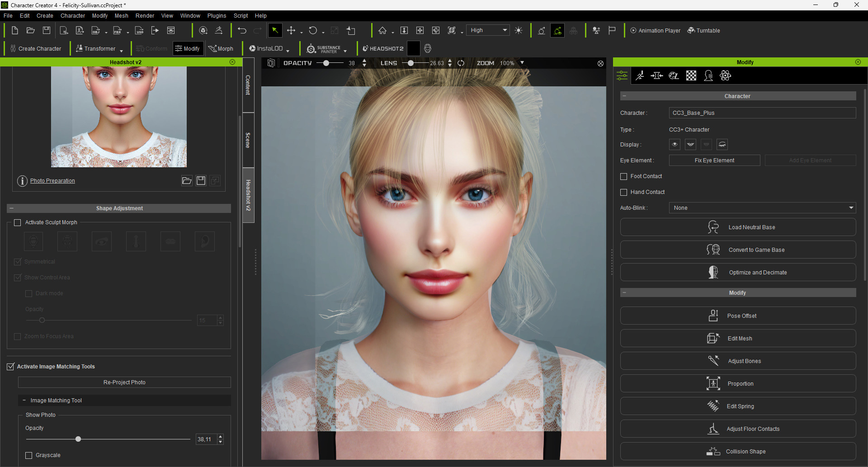Viewport: 868px width, 467px height.
Task: Click the Export OBJ icon
Action: (x=96, y=30)
